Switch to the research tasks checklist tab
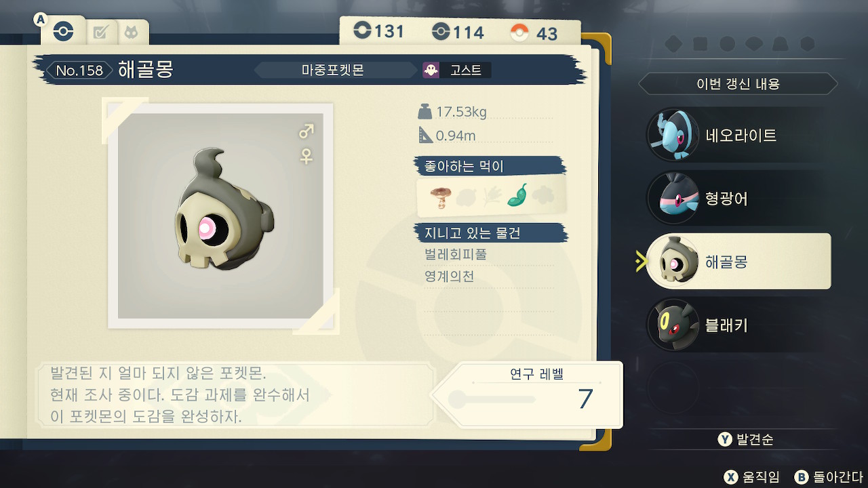868x488 pixels. 102,33
